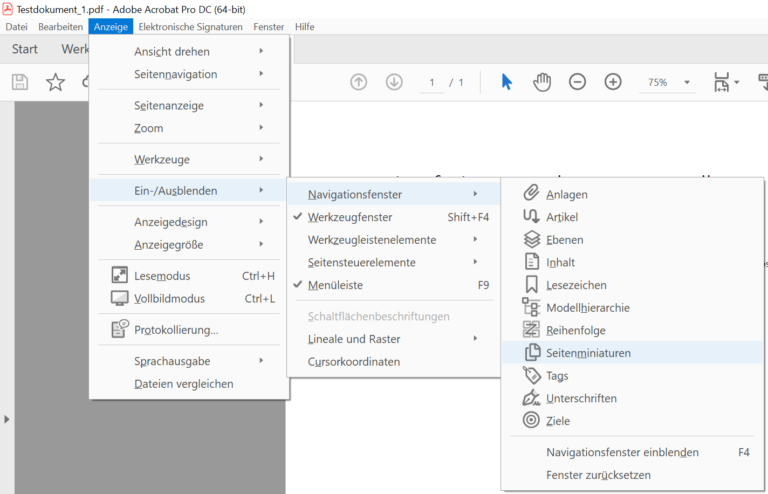768x494 pixels.
Task: Click the Lesemodus expand icon
Action: pyautogui.click(x=120, y=275)
